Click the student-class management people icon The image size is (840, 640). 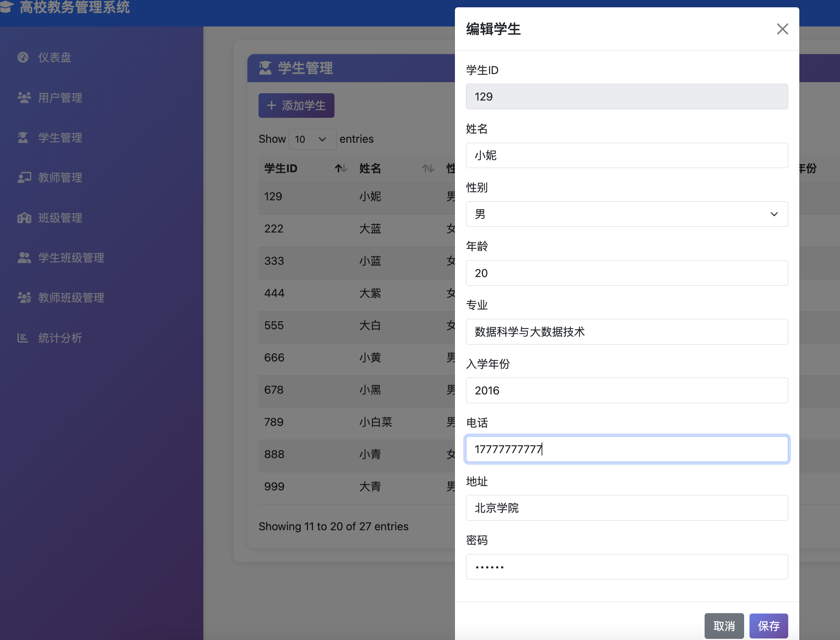(24, 258)
